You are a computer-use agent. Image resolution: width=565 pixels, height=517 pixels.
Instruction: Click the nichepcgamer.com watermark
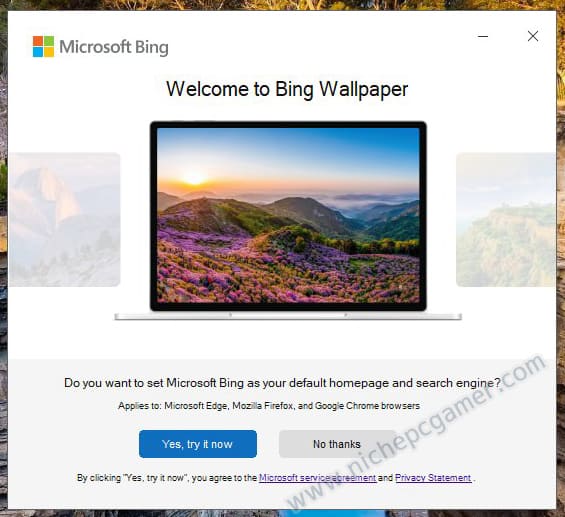click(416, 432)
